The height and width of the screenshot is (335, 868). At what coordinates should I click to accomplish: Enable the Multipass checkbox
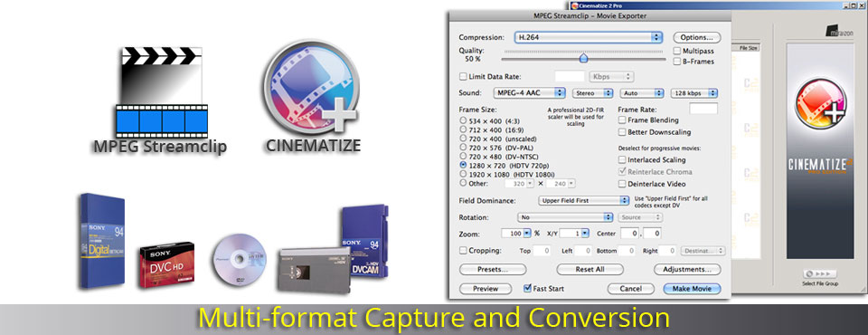(x=677, y=51)
